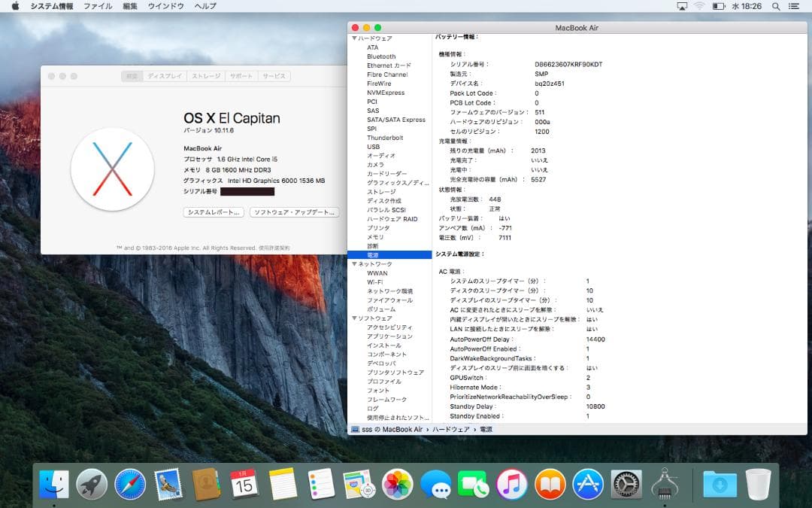Select NVMExpress in sidebar

point(386,93)
